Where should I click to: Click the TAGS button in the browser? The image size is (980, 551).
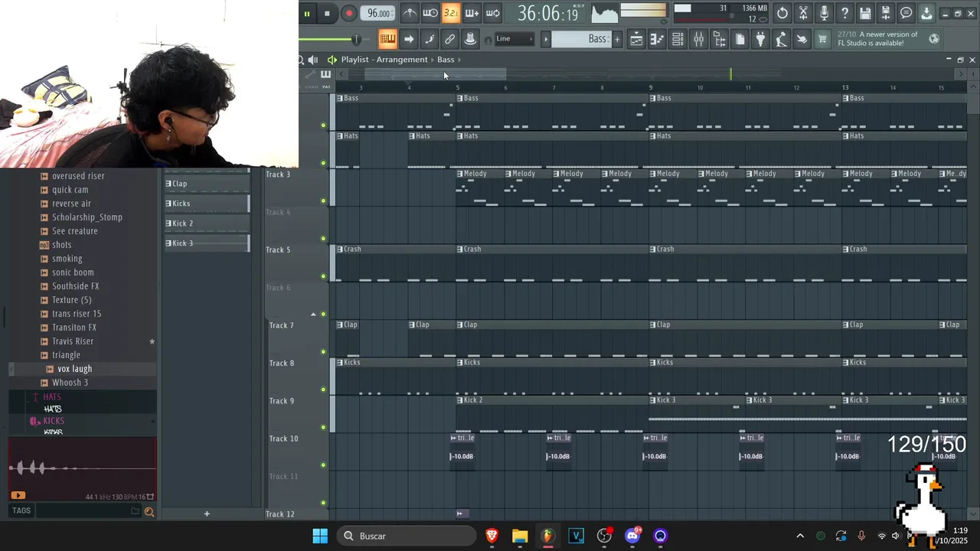(x=21, y=510)
